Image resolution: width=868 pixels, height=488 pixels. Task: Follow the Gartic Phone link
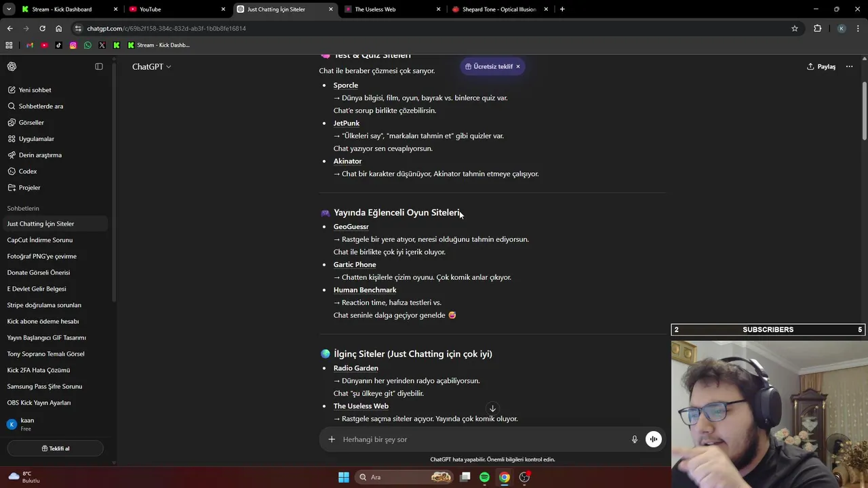coord(355,265)
